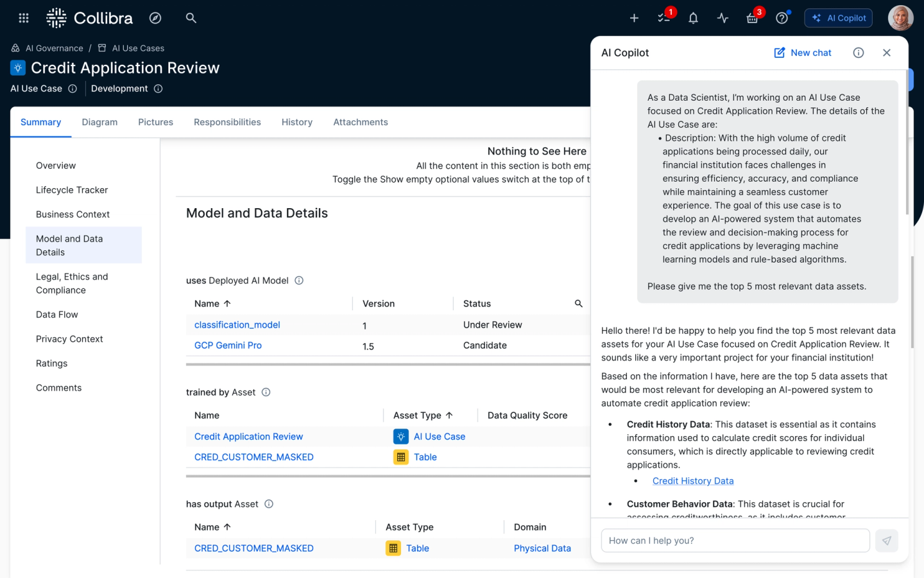The image size is (924, 578).
Task: Start a New chat in Copilot
Action: pyautogui.click(x=803, y=53)
